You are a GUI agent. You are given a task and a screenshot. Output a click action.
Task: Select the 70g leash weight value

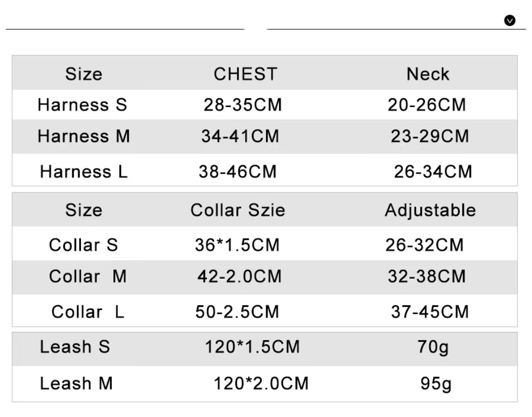coord(433,347)
